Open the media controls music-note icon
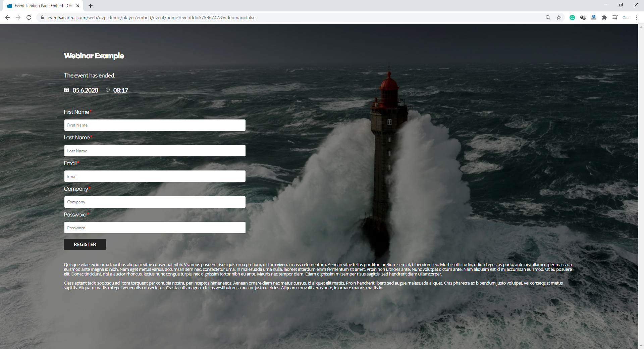This screenshot has height=349, width=644. tap(615, 17)
